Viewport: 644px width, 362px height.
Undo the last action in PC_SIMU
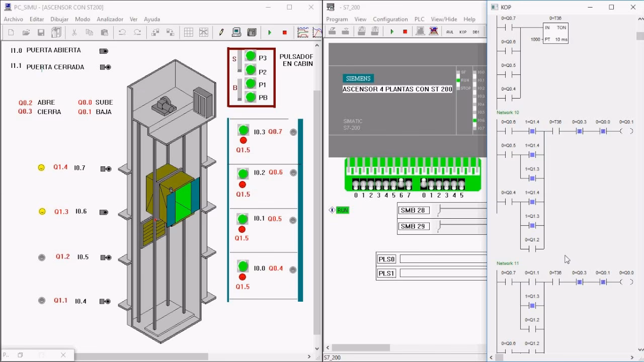(x=122, y=33)
